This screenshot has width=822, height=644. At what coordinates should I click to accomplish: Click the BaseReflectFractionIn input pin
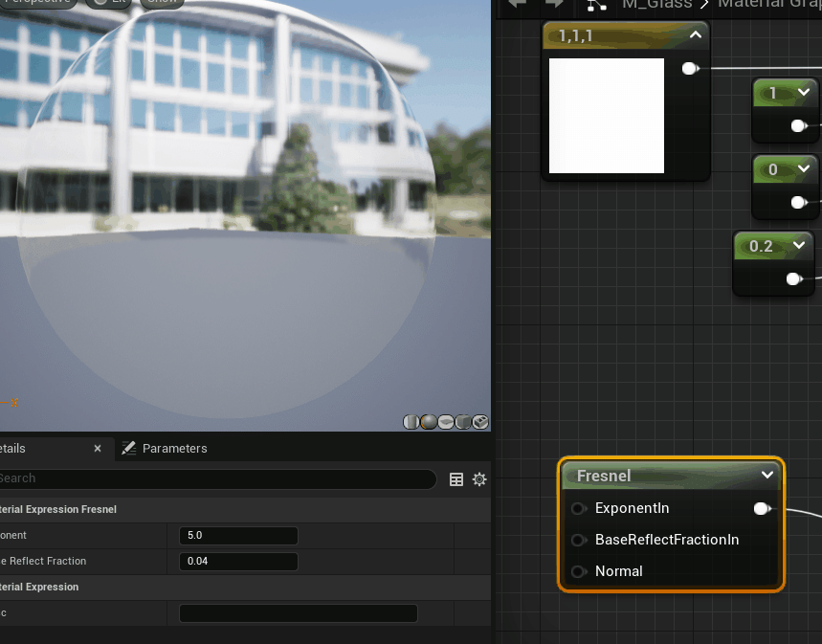[x=578, y=540]
